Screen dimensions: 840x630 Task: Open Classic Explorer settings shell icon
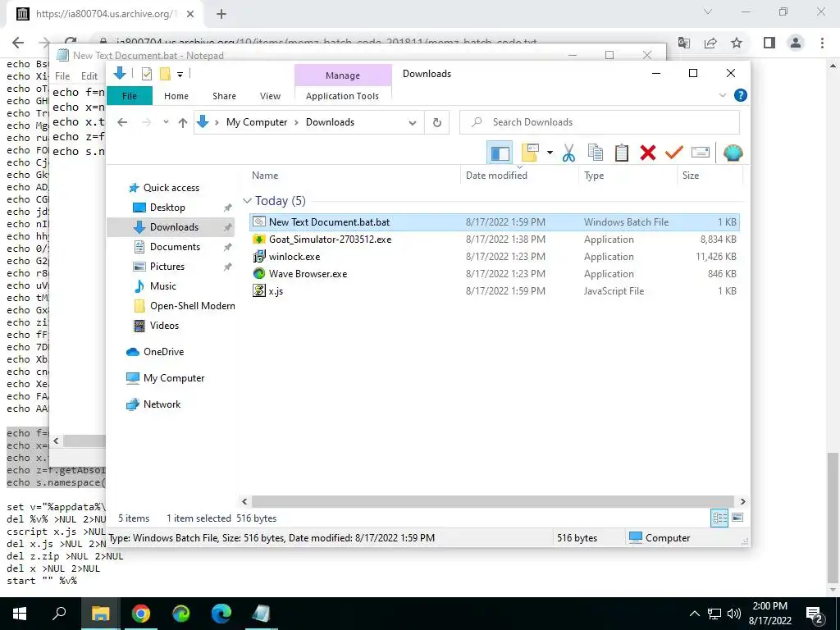(733, 153)
